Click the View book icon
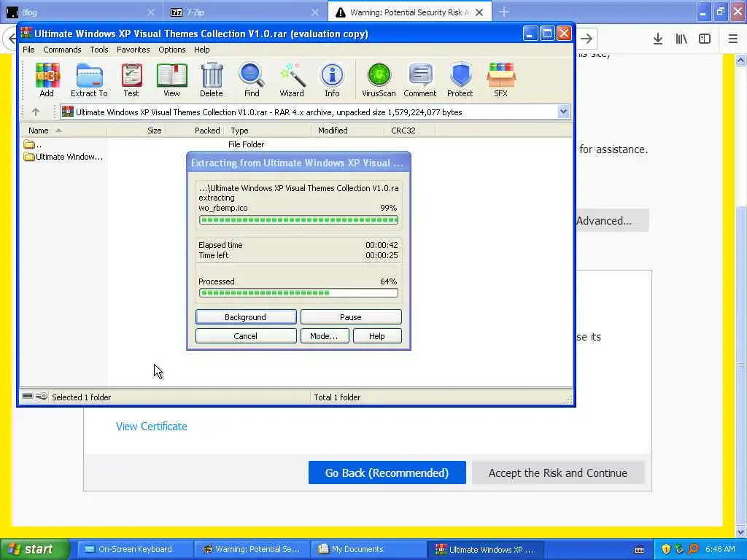 pos(171,80)
